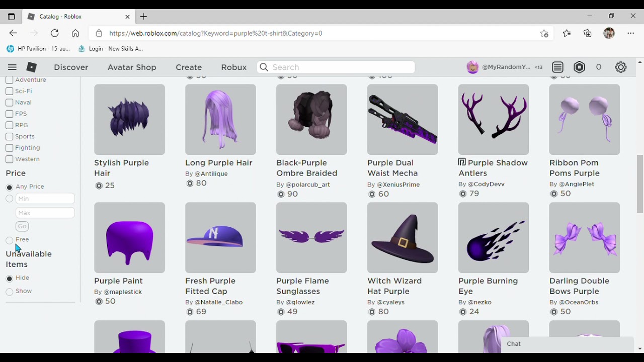Image resolution: width=644 pixels, height=362 pixels.
Task: Refresh the catalog page
Action: 54,33
